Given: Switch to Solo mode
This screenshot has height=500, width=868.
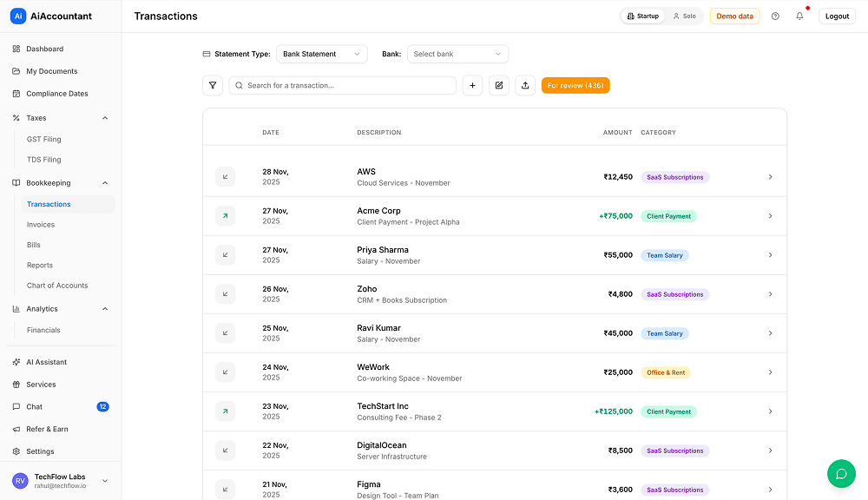Looking at the screenshot, I should [684, 16].
